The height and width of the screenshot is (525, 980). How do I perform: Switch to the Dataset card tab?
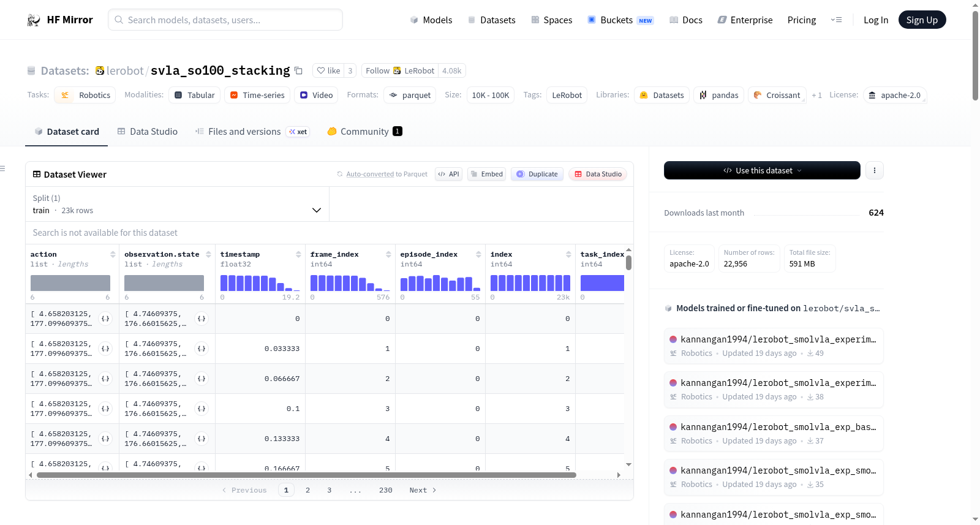click(67, 132)
